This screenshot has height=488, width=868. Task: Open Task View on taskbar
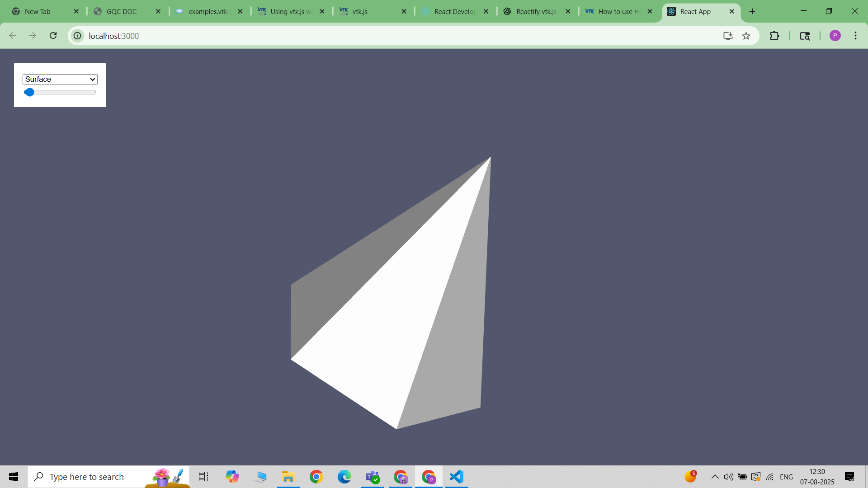(203, 477)
